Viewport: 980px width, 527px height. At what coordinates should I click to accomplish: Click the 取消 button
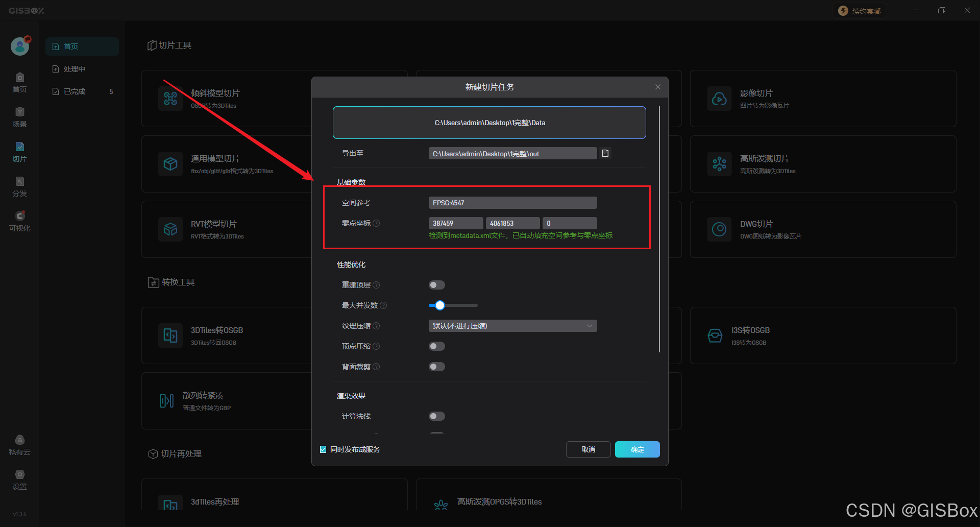[x=589, y=449]
